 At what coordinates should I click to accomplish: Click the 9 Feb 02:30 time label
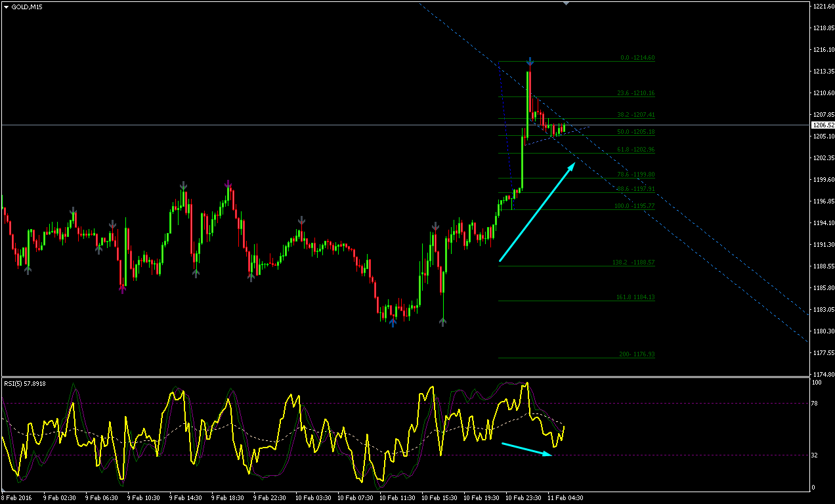click(x=60, y=497)
